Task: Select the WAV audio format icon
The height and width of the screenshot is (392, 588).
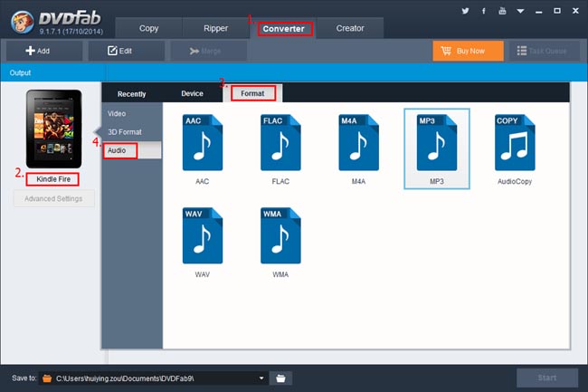Action: point(203,235)
